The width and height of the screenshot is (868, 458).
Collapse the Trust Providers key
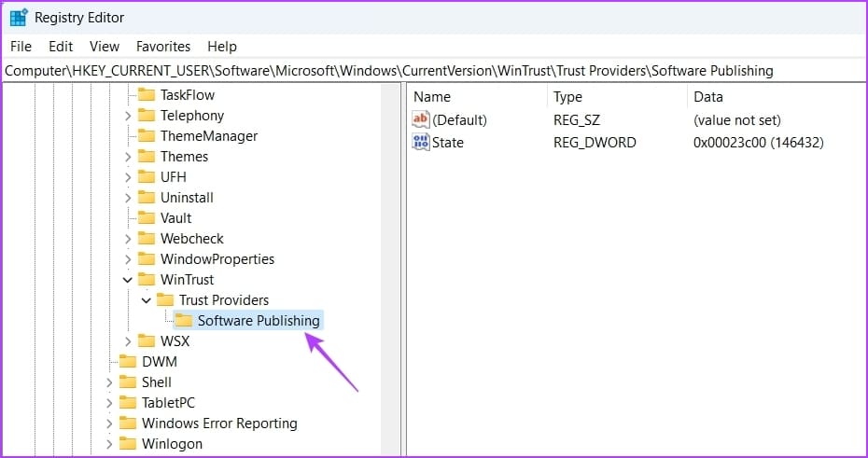(147, 299)
